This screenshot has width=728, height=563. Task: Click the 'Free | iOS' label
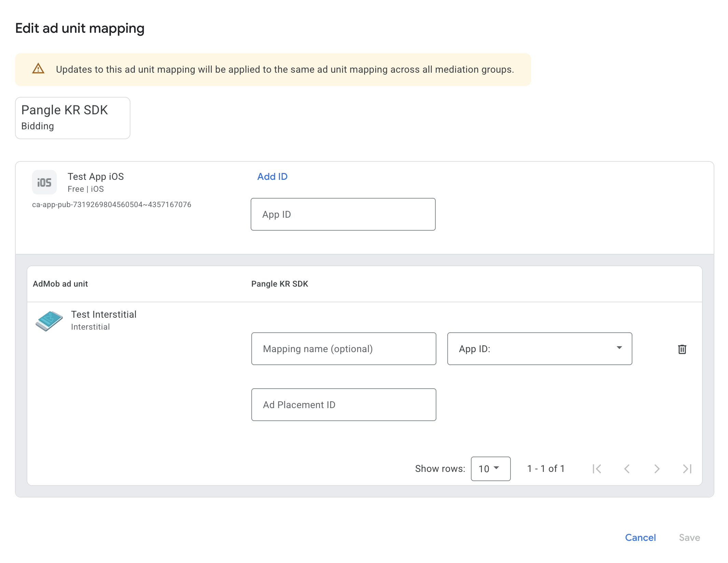[x=86, y=189]
